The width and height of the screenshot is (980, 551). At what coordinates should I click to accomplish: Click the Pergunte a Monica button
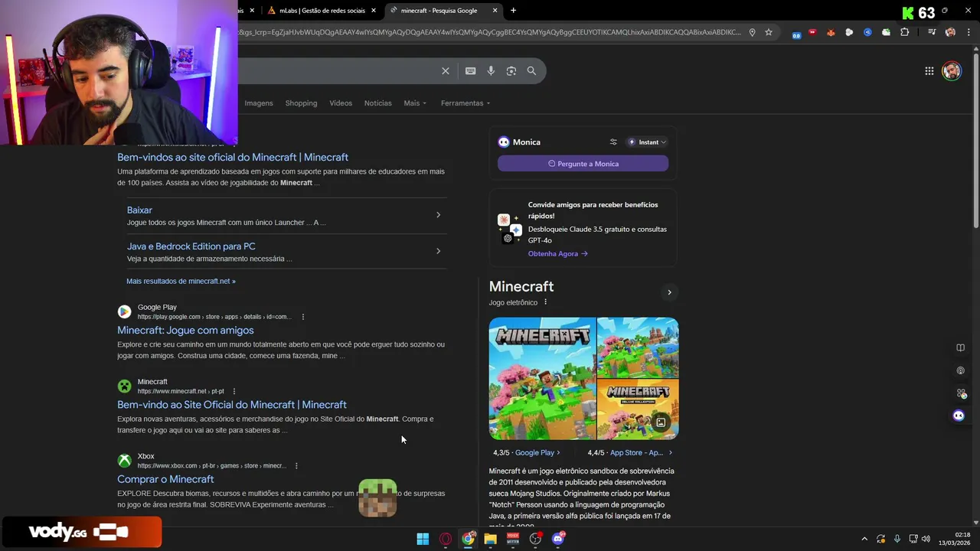click(583, 164)
